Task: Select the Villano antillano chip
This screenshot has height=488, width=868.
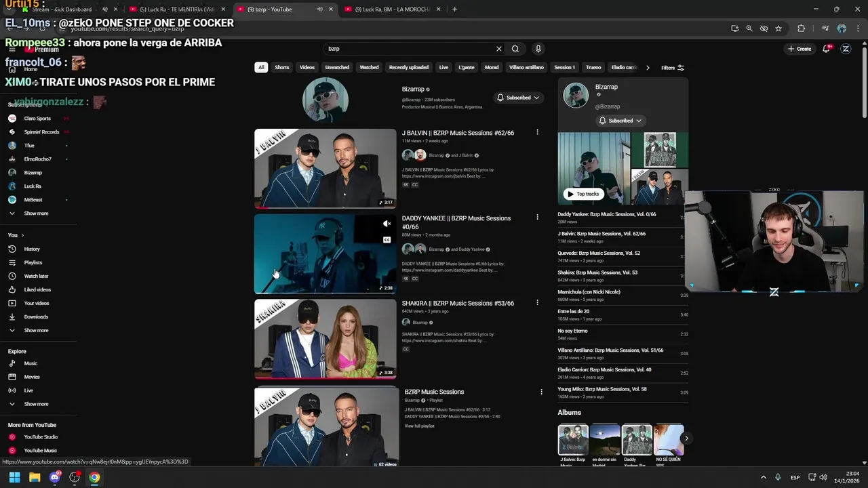Action: click(x=526, y=68)
